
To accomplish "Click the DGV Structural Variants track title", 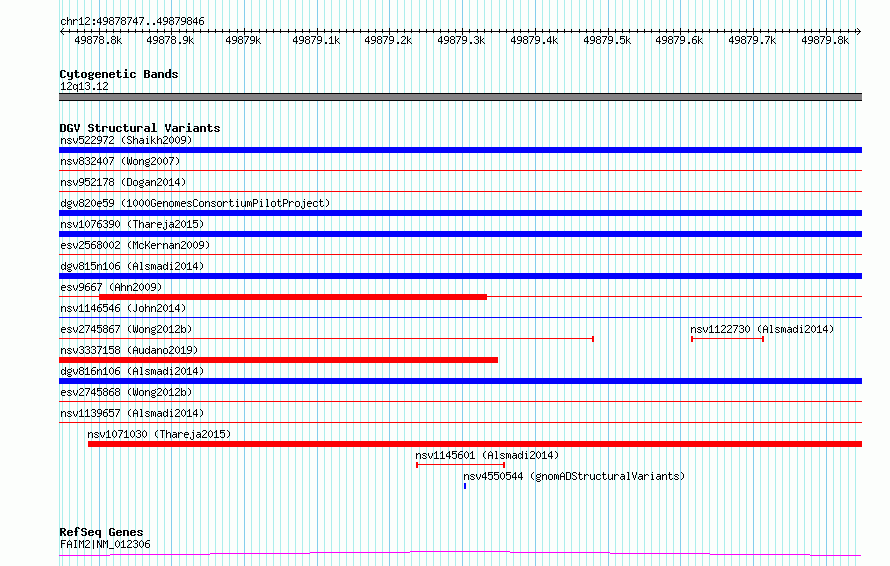I will [140, 128].
